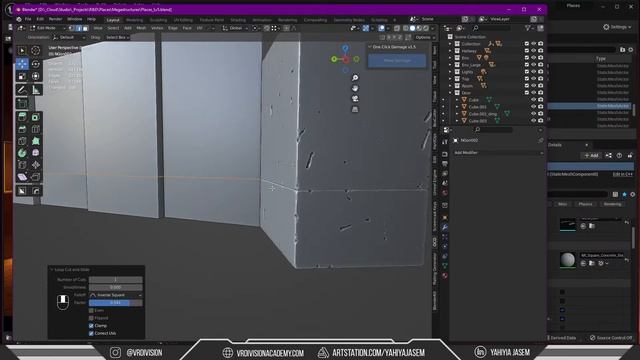
Task: Select the Inset Faces tool
Action: tap(36, 117)
